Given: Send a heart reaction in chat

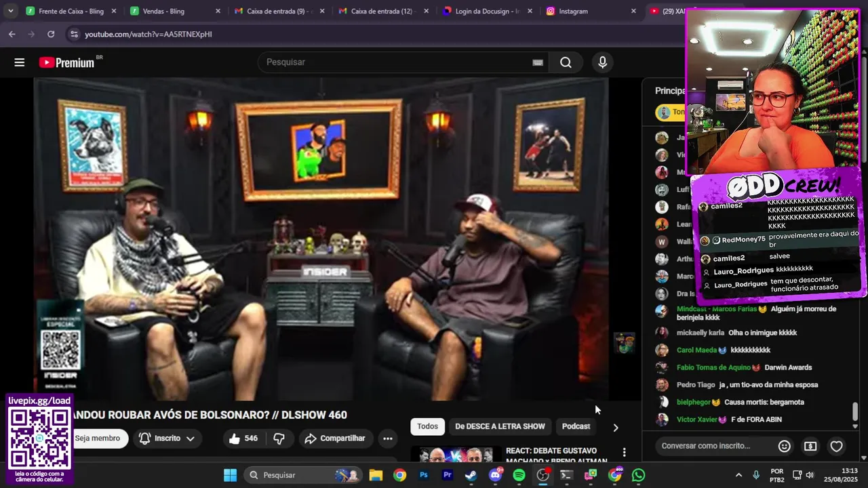Looking at the screenshot, I should pyautogui.click(x=836, y=446).
